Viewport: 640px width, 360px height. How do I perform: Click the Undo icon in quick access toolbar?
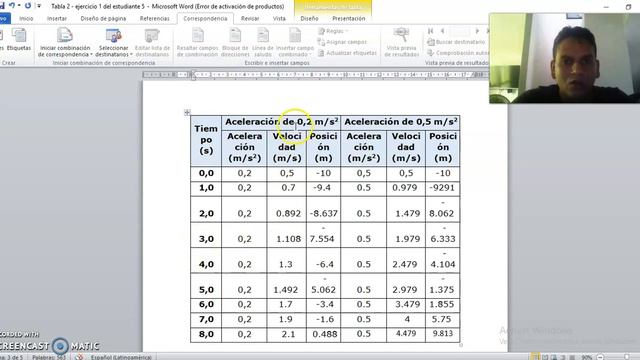12,6
